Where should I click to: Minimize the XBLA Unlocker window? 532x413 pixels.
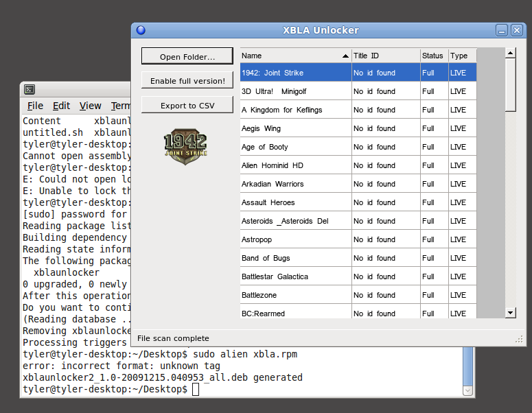502,30
